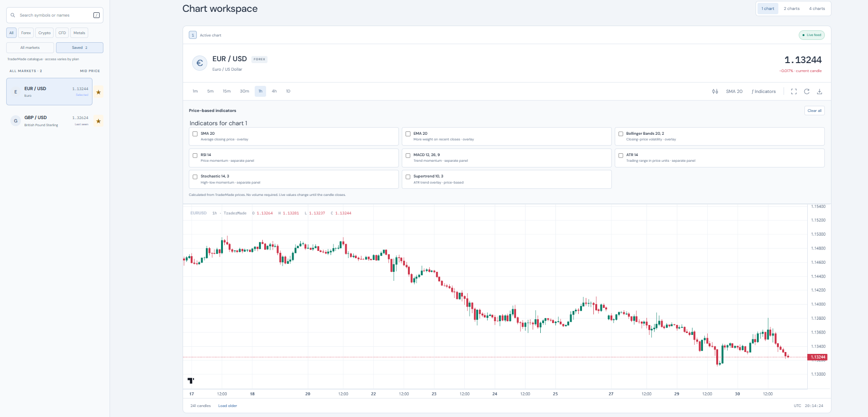The height and width of the screenshot is (417, 868).
Task: Switch layout to 4 charts
Action: tap(817, 9)
